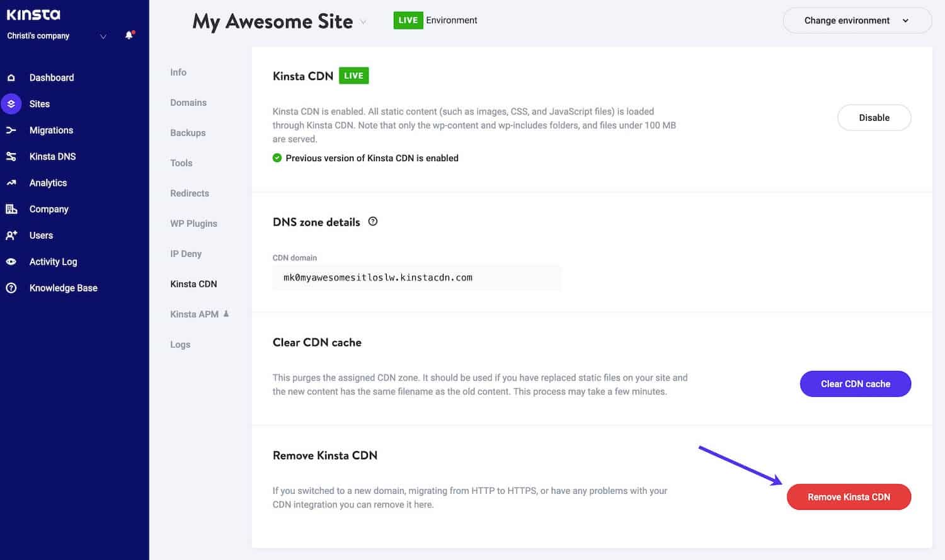Click the Kinsta CDN heading

[x=303, y=76]
